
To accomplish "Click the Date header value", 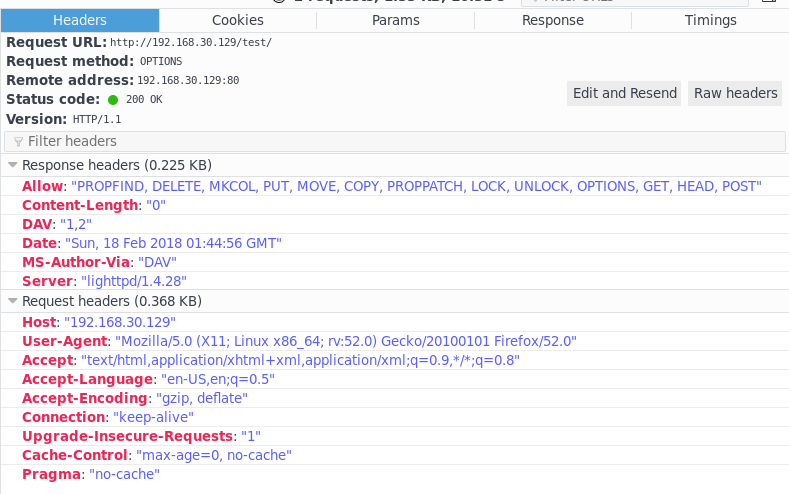I will click(x=173, y=243).
